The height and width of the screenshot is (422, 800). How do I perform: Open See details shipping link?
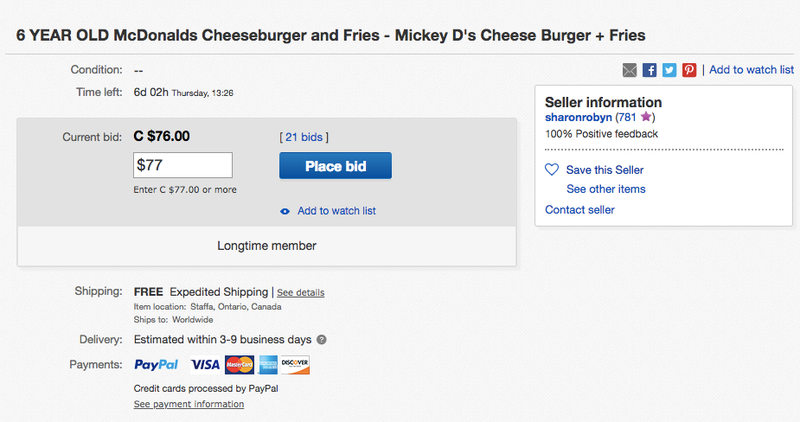(301, 292)
